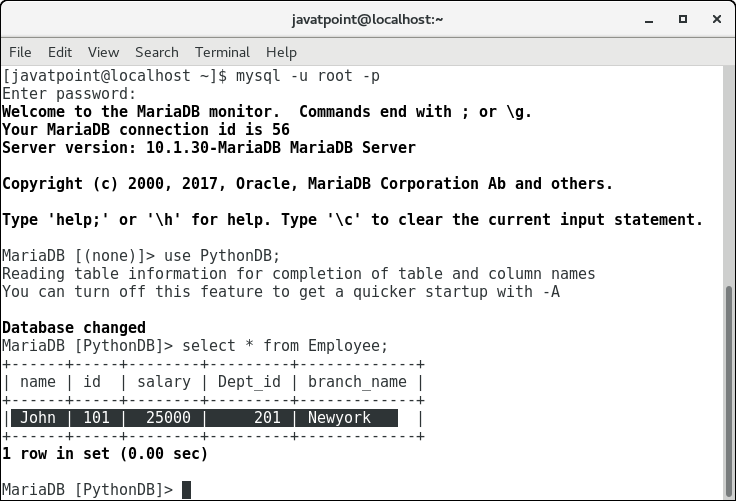
Task: Click the window title javatpoint@localhost:~
Action: click(368, 19)
